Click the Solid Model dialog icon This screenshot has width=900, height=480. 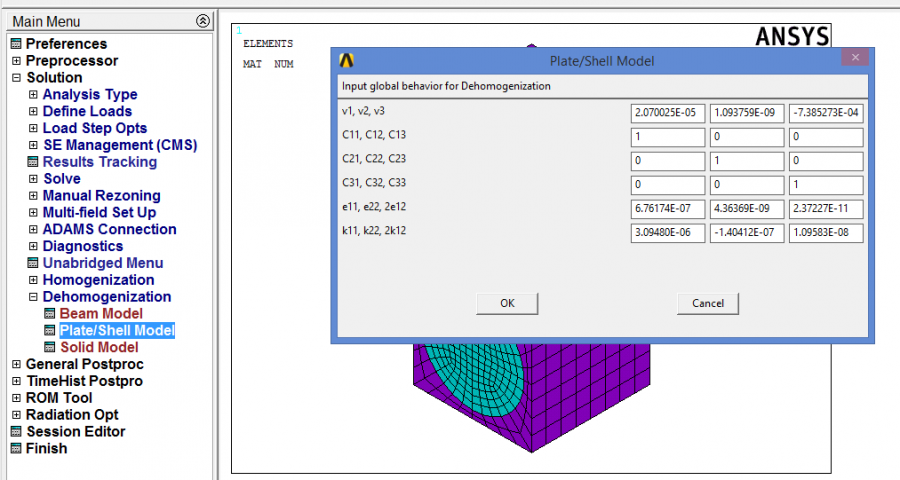click(50, 347)
